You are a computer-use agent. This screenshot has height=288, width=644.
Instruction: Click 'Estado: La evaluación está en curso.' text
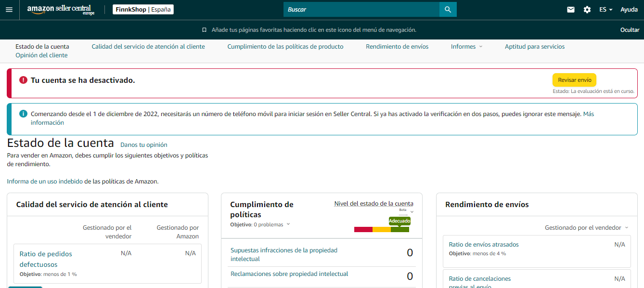(593, 91)
